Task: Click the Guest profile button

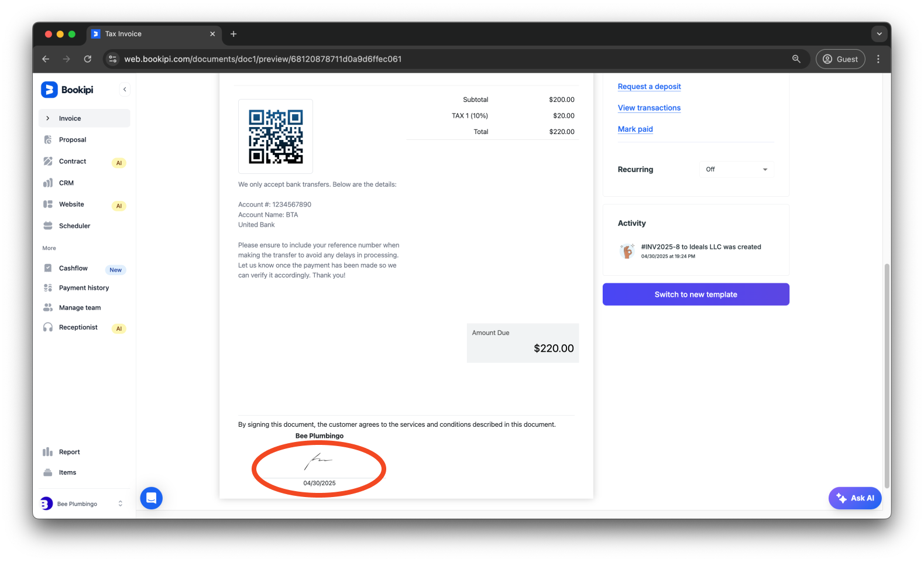Action: pos(840,59)
